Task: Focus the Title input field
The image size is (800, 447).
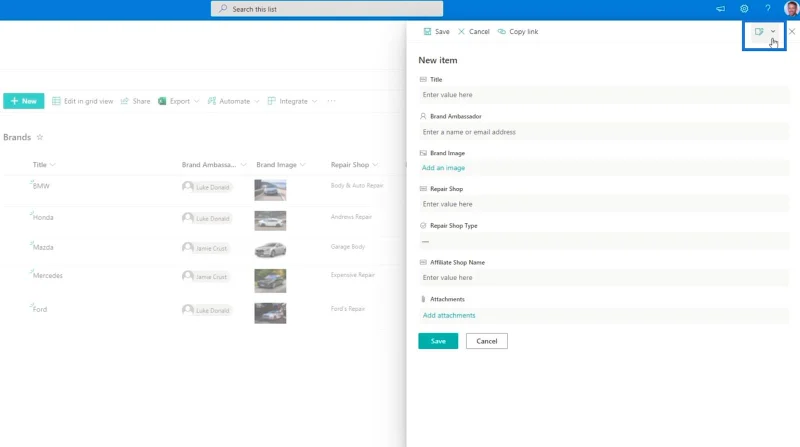Action: [x=604, y=95]
